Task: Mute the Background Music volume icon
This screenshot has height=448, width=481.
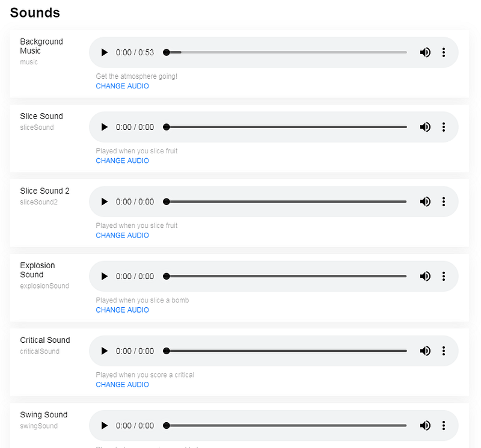Action: click(425, 52)
